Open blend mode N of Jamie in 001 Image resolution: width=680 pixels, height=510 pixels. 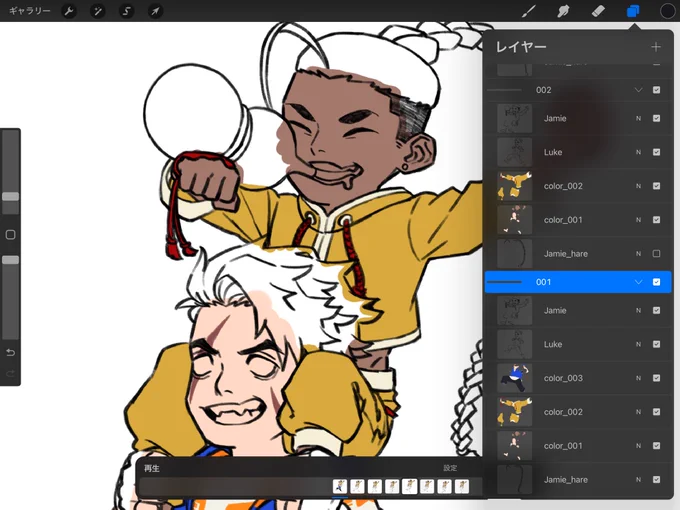638,310
